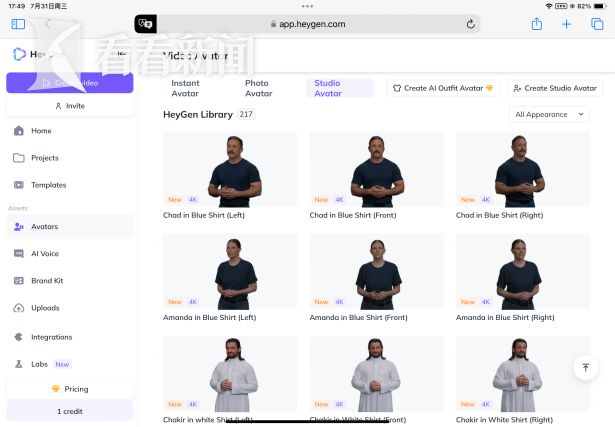Tap the battery status indicator
The width and height of the screenshot is (615, 427).
point(600,6)
